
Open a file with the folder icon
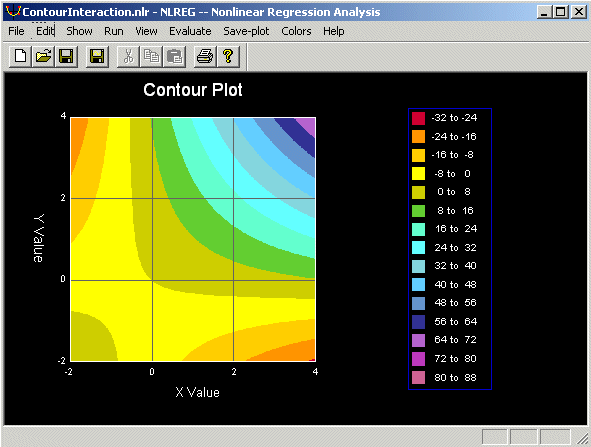[43, 57]
